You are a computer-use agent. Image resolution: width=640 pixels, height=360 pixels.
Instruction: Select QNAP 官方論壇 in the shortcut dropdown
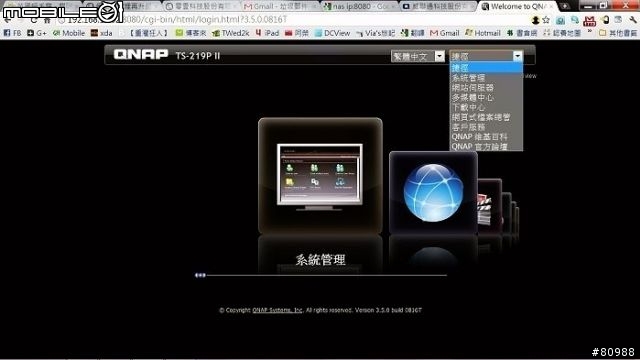(x=486, y=147)
